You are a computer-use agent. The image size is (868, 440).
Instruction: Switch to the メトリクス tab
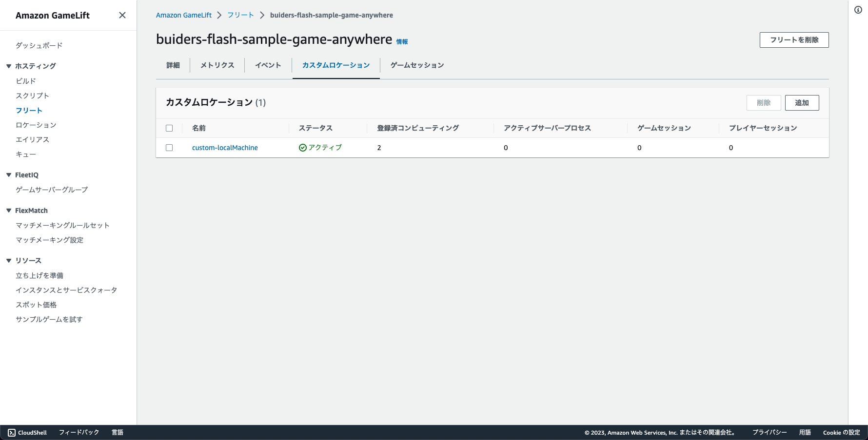click(217, 65)
